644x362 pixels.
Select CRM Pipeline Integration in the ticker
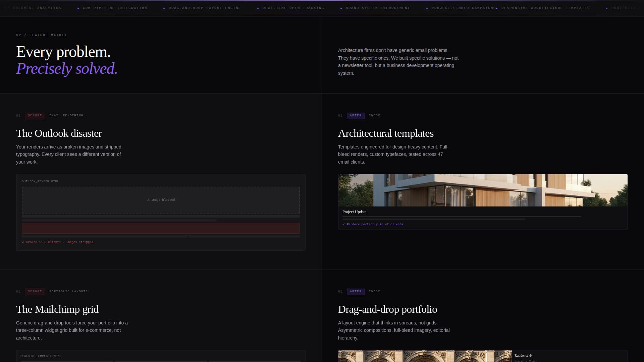[115, 8]
